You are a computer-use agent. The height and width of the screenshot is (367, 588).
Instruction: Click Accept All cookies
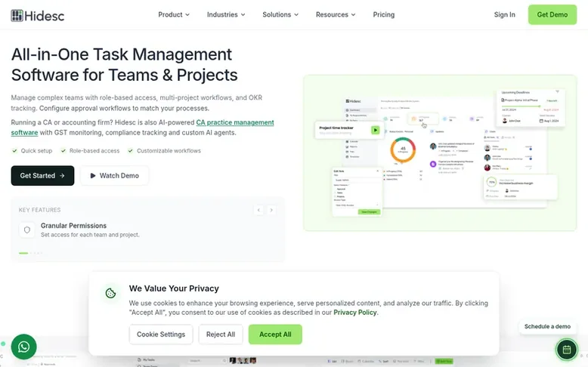[275, 335]
